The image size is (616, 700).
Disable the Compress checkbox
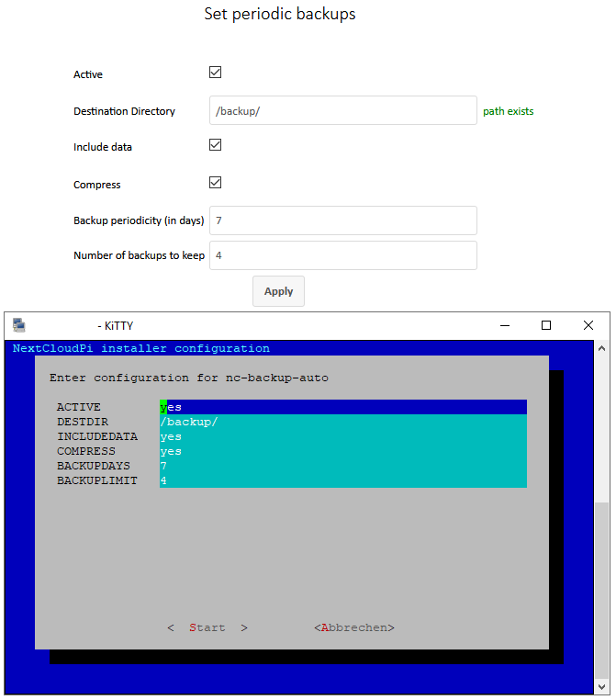click(216, 183)
